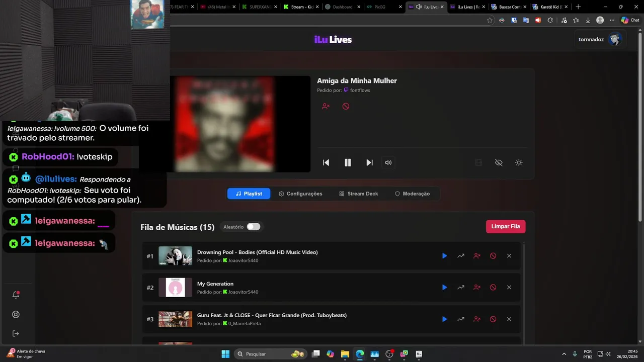Open the browser Chat copilot button
The height and width of the screenshot is (362, 644).
pos(630,20)
